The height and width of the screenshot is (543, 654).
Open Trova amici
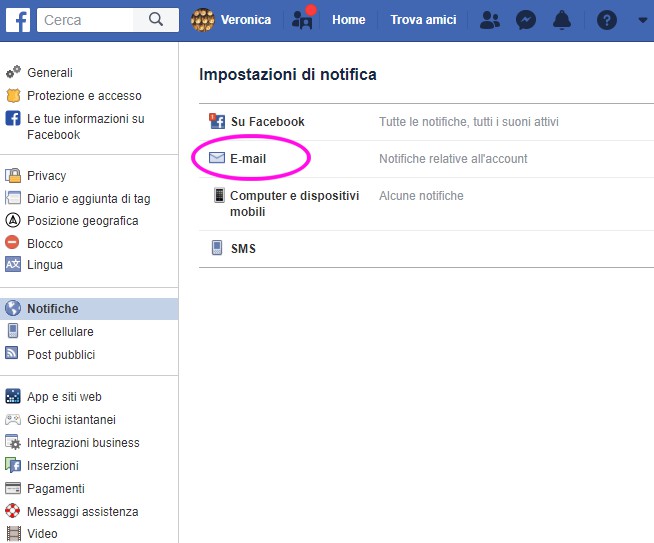423,20
